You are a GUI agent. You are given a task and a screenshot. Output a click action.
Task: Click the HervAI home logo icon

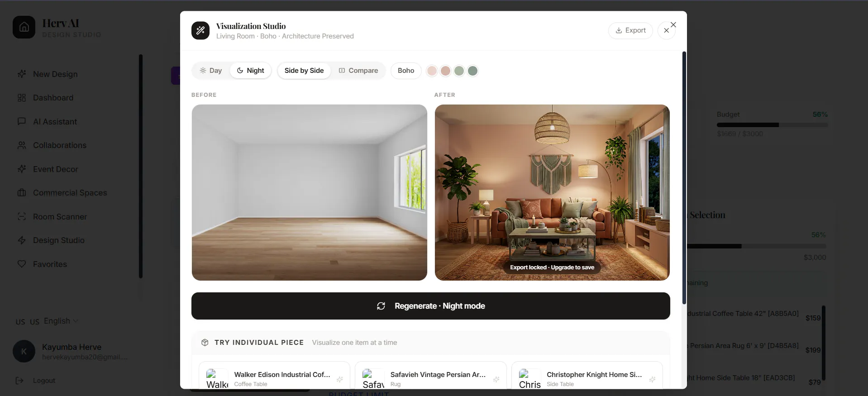coord(24,27)
